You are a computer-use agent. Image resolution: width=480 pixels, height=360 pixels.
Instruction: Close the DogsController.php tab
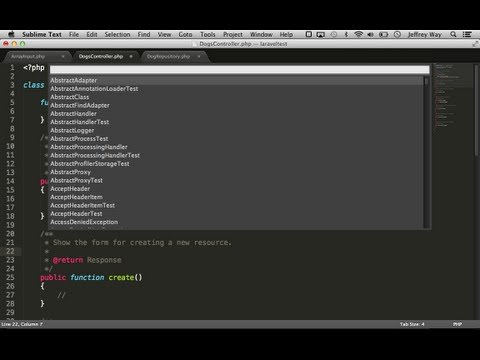[x=131, y=56]
